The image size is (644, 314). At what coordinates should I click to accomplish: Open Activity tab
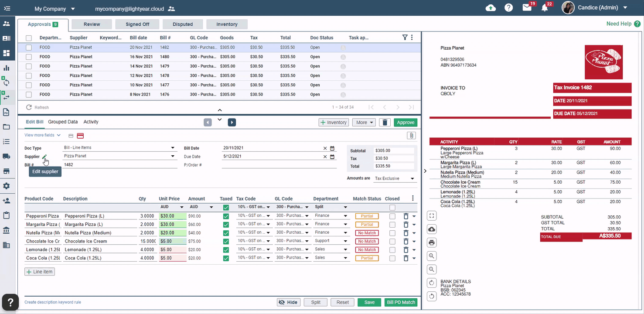point(91,122)
